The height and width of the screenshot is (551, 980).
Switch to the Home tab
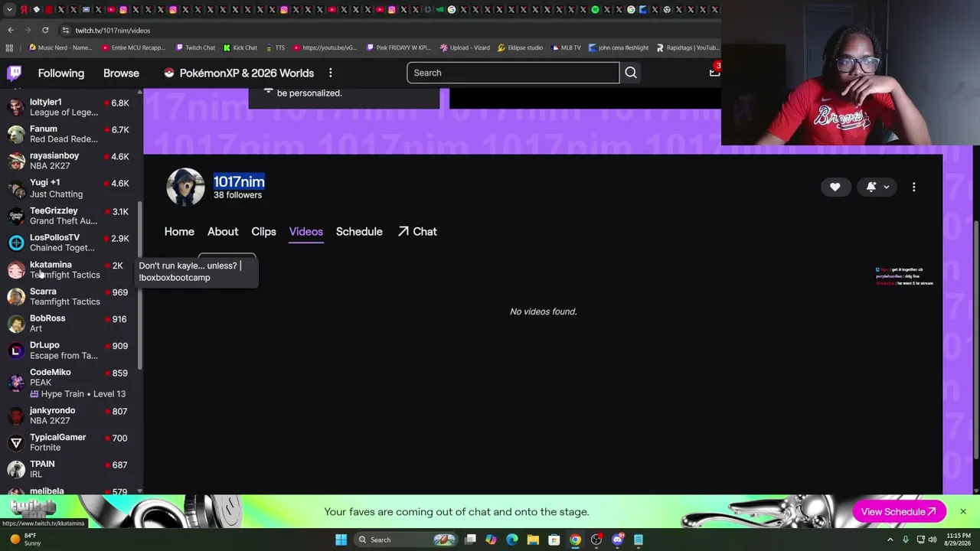click(x=179, y=231)
